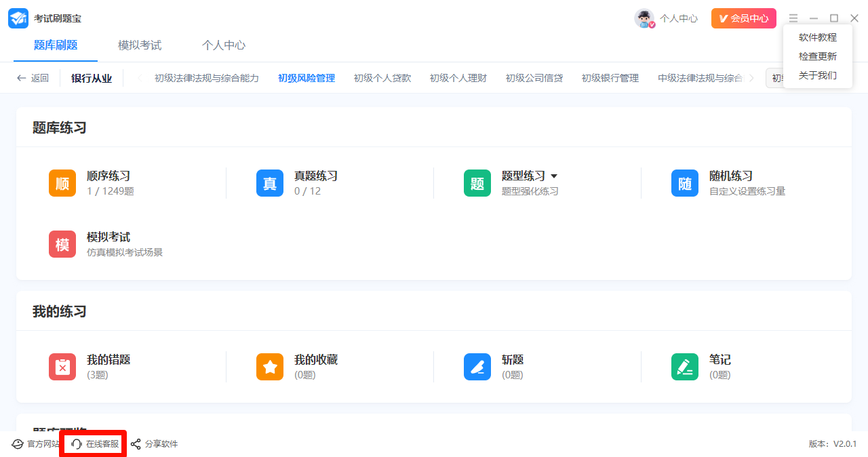Open the 会员中心 button
Viewport: 868px width, 457px height.
[744, 18]
